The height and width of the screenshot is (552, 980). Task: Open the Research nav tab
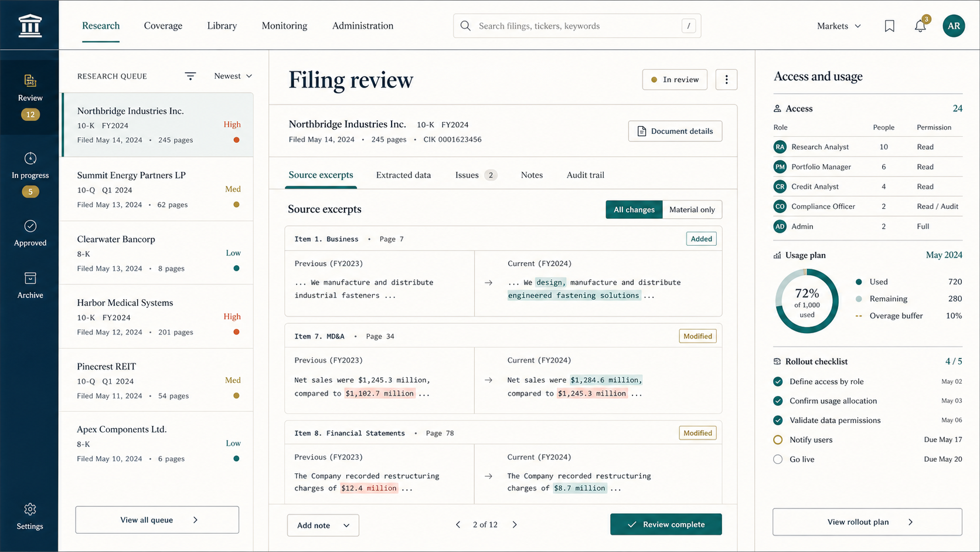[x=101, y=26]
